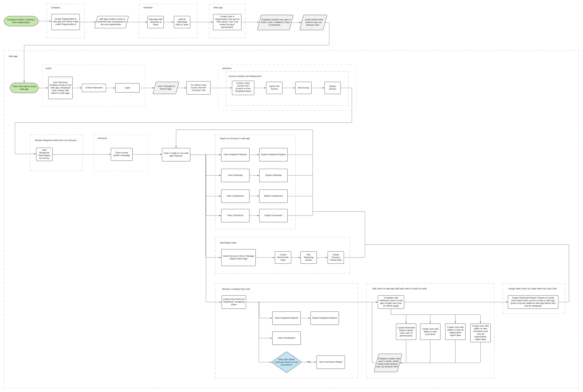Click 'Create User in Organization' Site Admin permissions box

[x=227, y=22]
